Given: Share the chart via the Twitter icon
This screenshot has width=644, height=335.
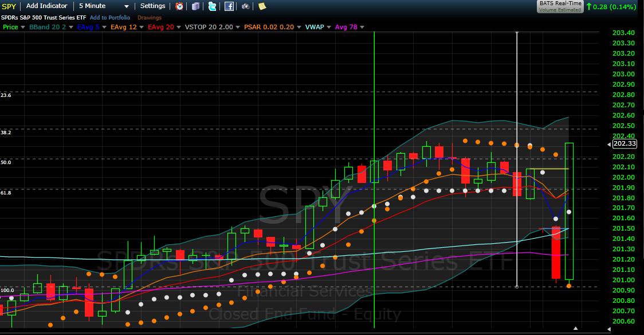Looking at the screenshot, I should point(213,6).
